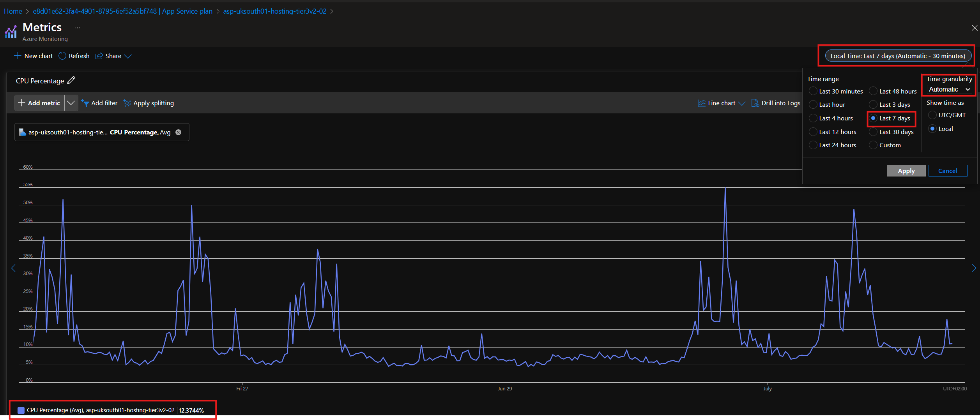This screenshot has width=980, height=420.
Task: Select the Last 30 days time range
Action: pos(874,132)
